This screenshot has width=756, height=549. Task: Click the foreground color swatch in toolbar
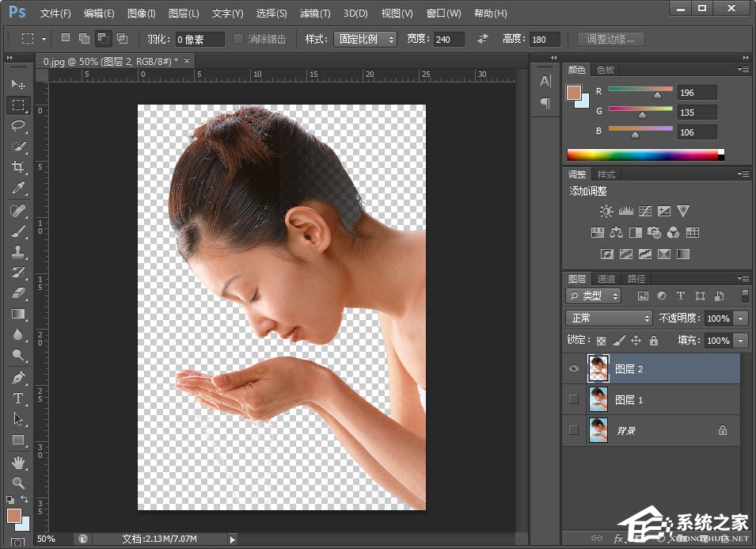click(x=13, y=516)
